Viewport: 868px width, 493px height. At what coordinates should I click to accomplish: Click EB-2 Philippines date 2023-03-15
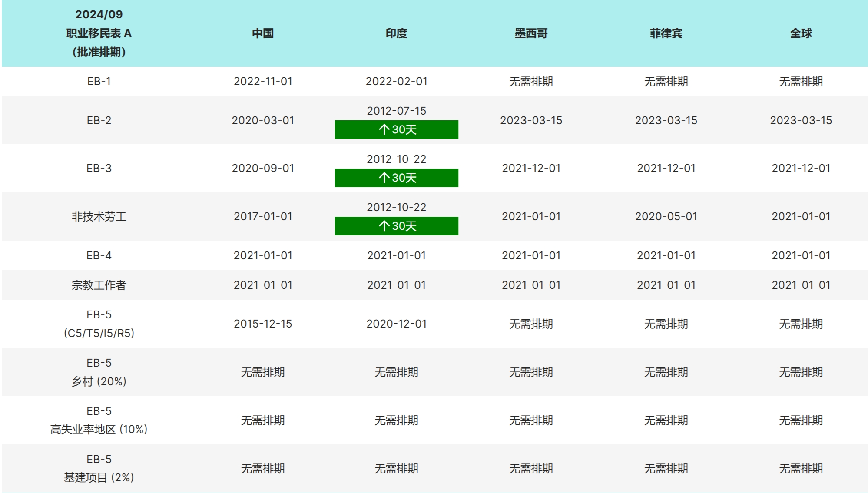click(666, 120)
